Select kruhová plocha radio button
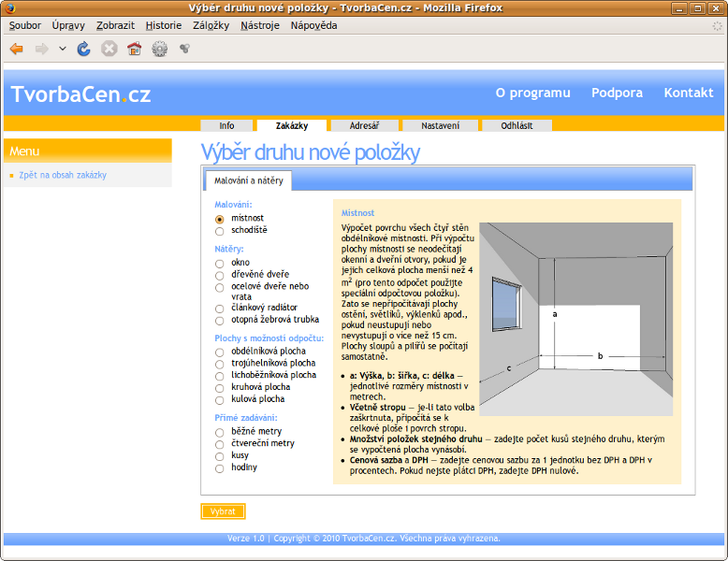The width and height of the screenshot is (728, 561). tap(220, 388)
